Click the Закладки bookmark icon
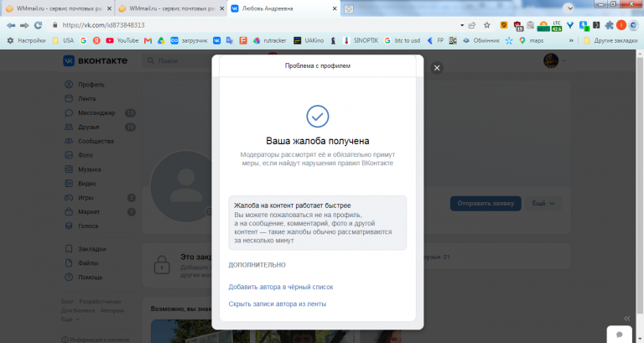Screen dimensions: 644x343 point(69,249)
